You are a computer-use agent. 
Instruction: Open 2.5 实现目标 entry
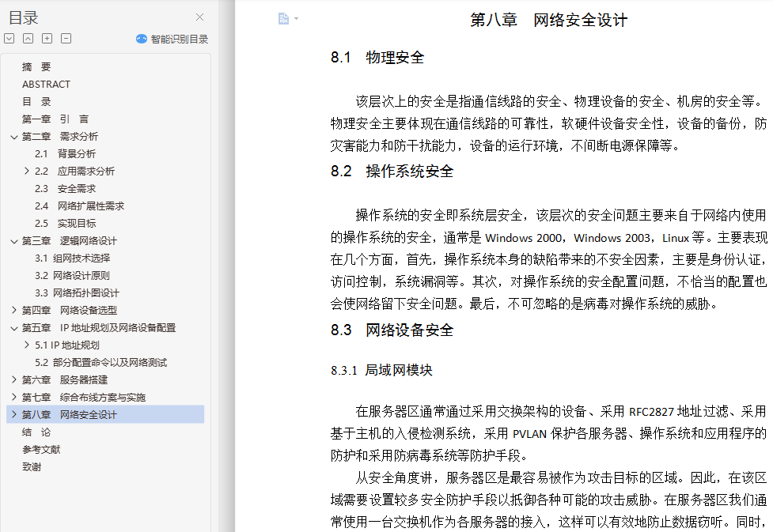(65, 223)
